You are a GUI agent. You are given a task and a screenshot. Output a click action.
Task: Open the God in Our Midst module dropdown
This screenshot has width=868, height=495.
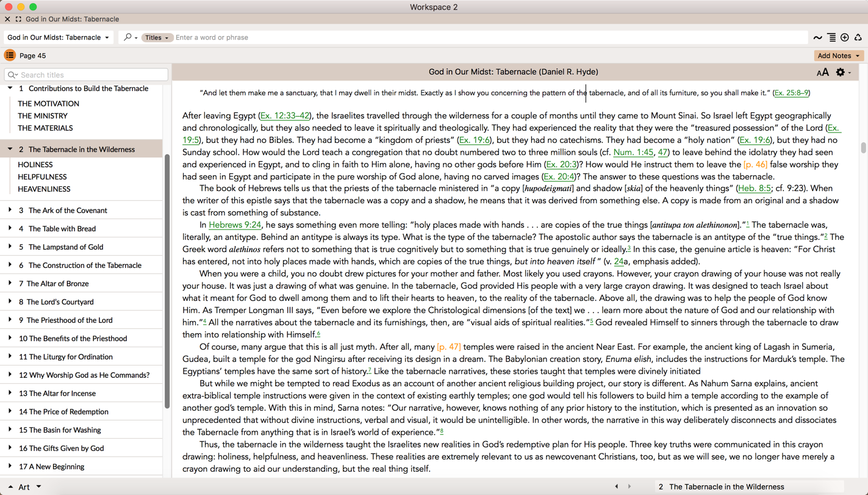[x=59, y=37]
